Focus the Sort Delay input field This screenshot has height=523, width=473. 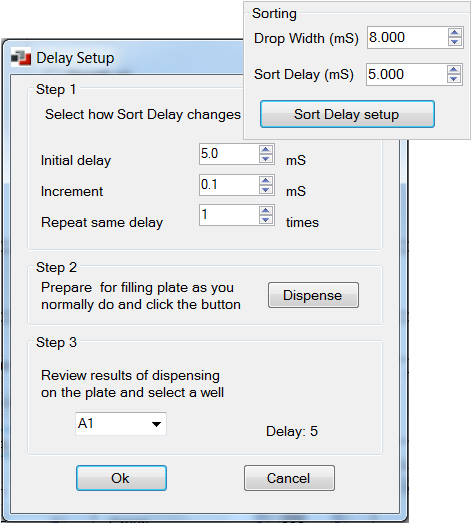tap(407, 74)
